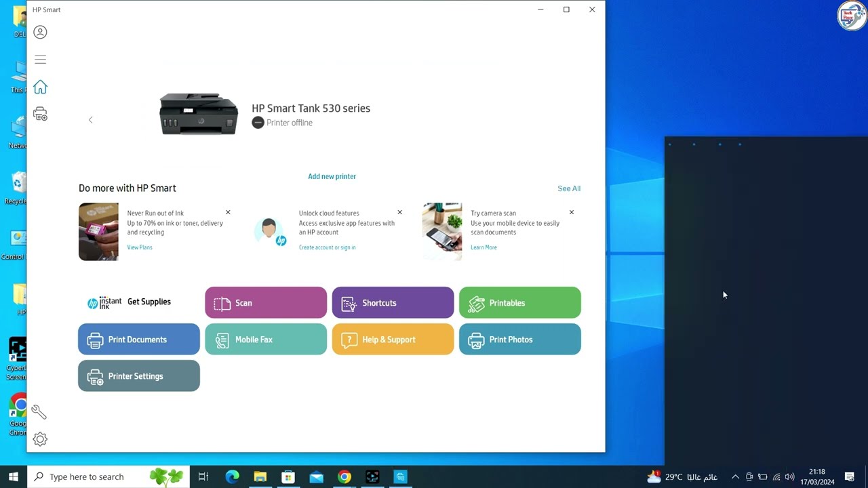
Task: Click Add new printer link
Action: [332, 176]
